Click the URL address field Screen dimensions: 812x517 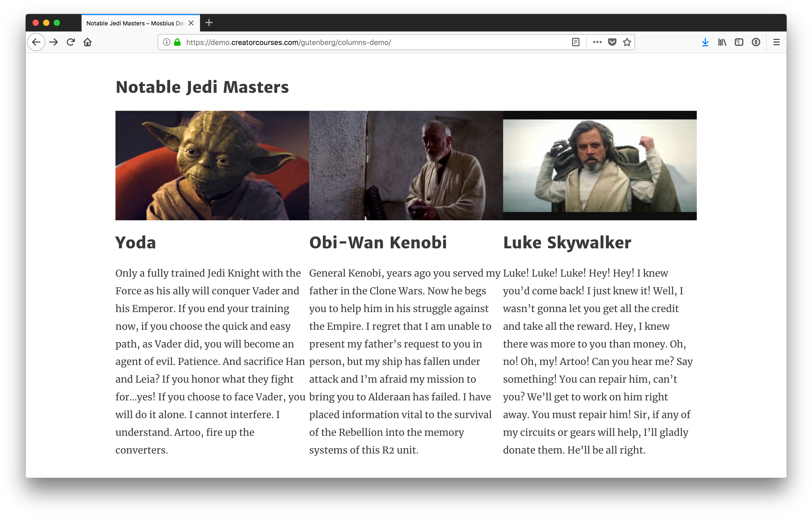pyautogui.click(x=371, y=42)
